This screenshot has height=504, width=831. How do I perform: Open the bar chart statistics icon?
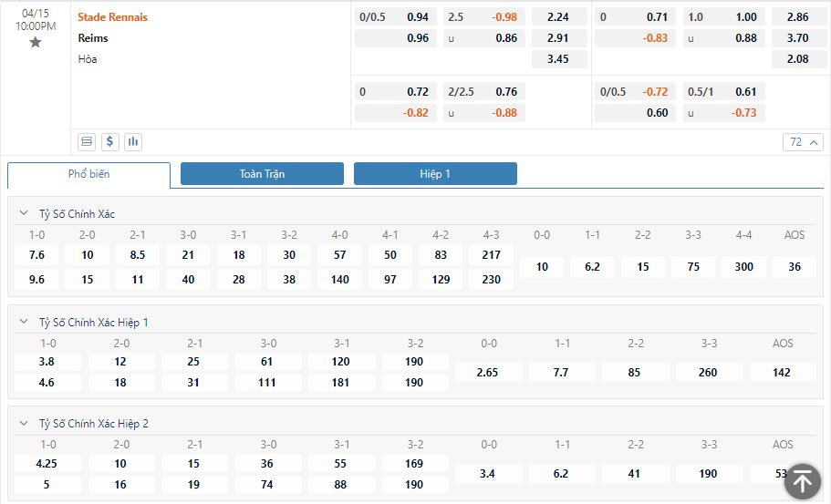click(133, 142)
